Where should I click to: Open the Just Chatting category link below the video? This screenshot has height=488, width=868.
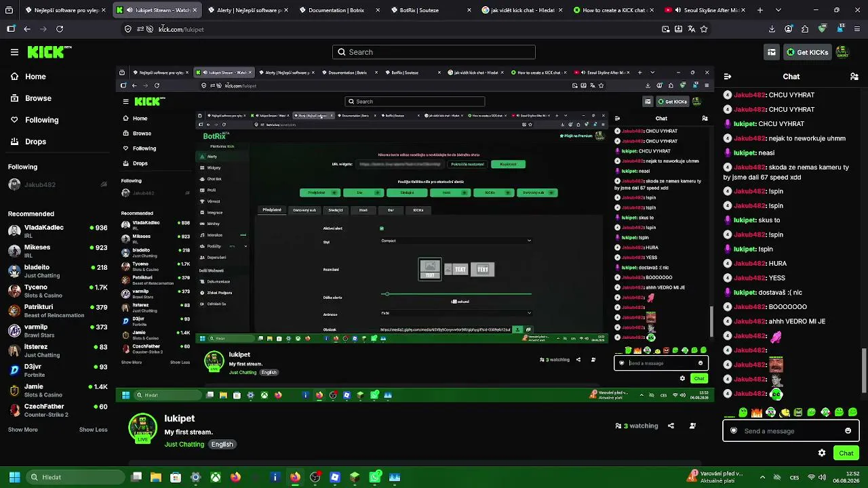184,445
